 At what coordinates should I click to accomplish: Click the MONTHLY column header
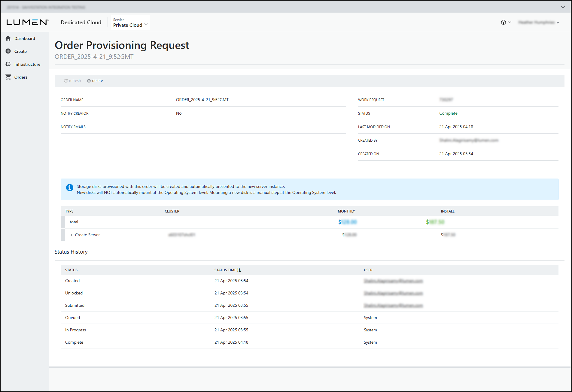pyautogui.click(x=346, y=211)
